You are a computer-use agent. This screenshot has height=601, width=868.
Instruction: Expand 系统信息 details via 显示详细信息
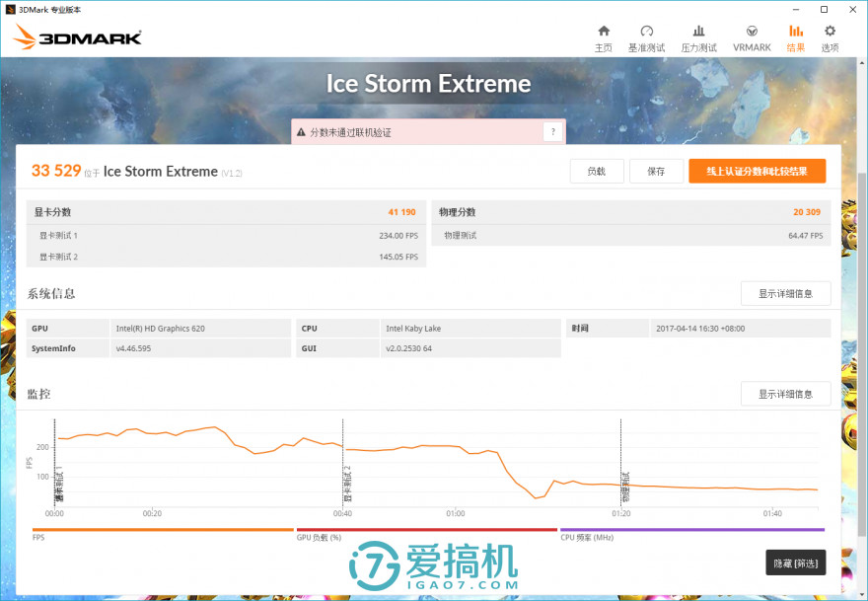(785, 293)
